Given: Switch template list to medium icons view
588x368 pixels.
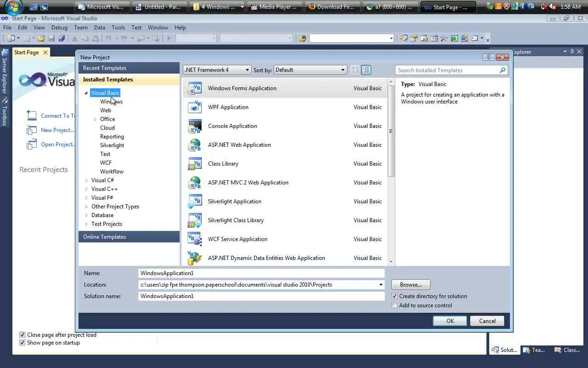Looking at the screenshot, I should pyautogui.click(x=366, y=70).
